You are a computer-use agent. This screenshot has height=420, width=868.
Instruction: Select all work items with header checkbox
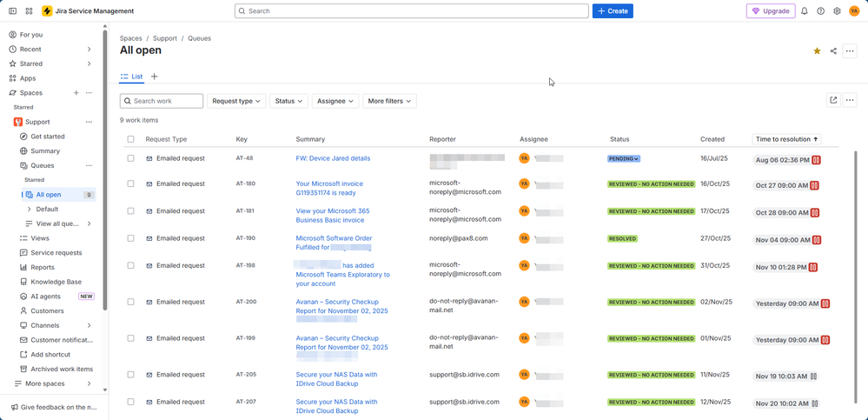click(130, 139)
